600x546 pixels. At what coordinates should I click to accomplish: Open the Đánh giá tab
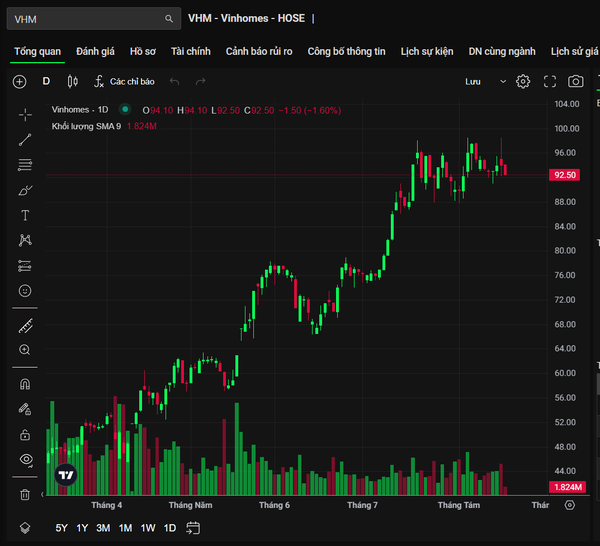click(x=95, y=52)
